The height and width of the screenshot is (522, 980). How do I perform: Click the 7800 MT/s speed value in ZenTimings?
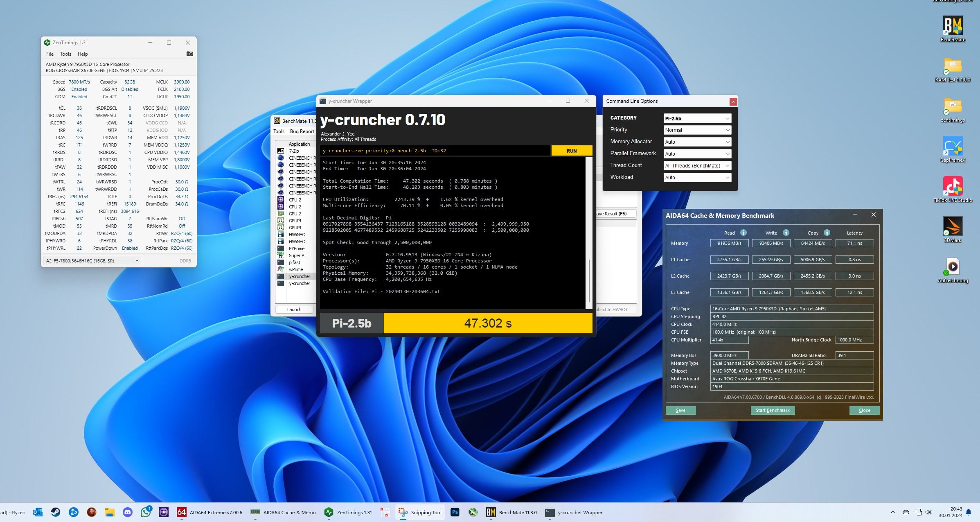(x=79, y=82)
